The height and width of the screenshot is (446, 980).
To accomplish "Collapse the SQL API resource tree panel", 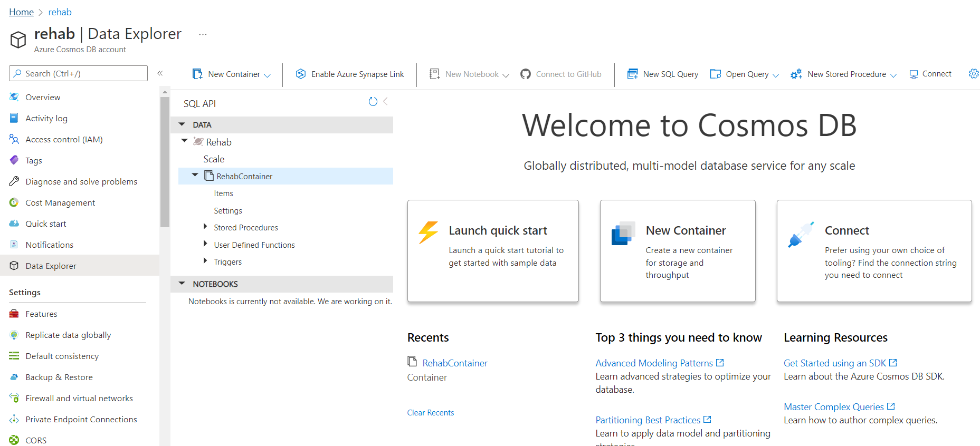I will point(386,101).
